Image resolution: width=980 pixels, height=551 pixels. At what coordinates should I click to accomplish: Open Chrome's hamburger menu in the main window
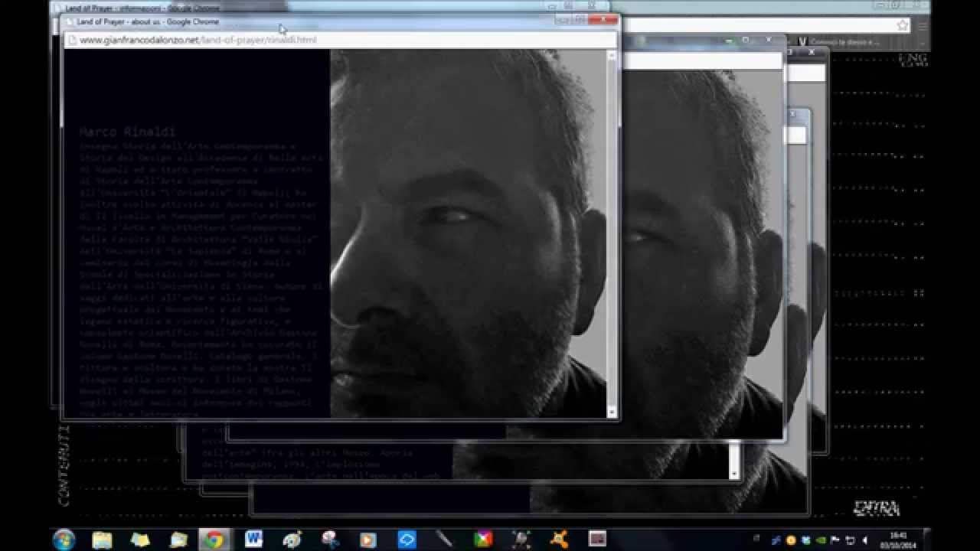click(x=923, y=25)
